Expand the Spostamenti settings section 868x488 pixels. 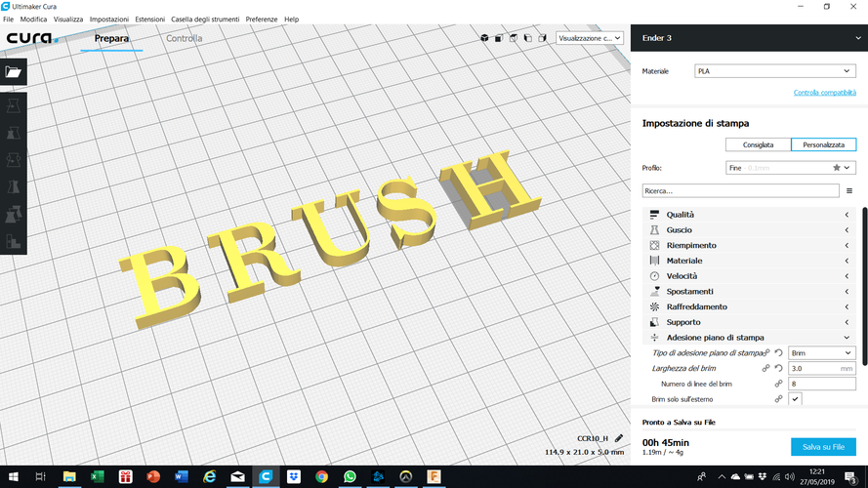click(750, 291)
